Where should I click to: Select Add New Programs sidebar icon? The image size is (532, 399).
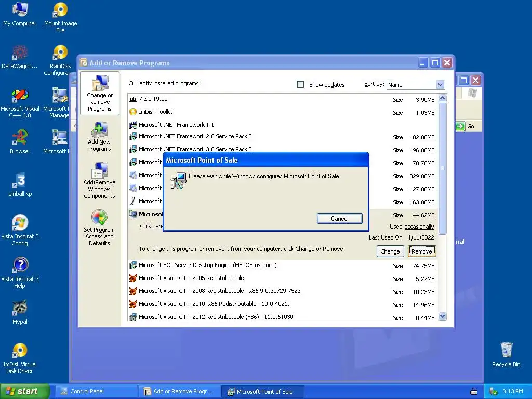pyautogui.click(x=99, y=137)
